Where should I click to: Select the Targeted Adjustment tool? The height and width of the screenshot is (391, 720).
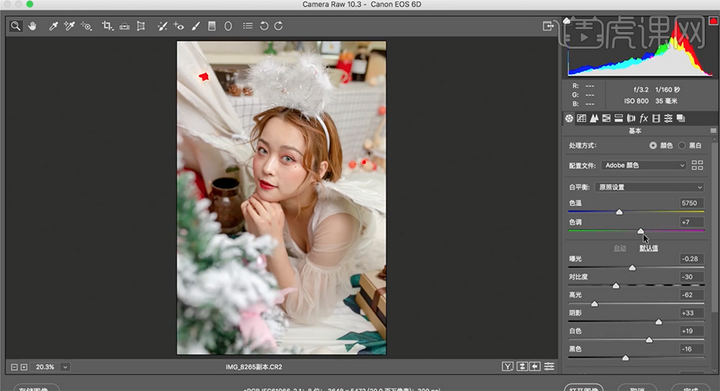86,26
